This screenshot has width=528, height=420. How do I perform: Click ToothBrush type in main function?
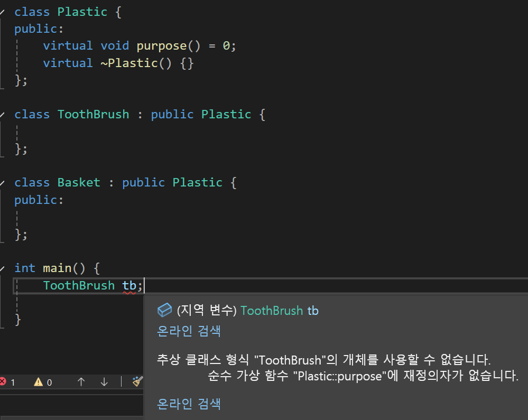[79, 285]
